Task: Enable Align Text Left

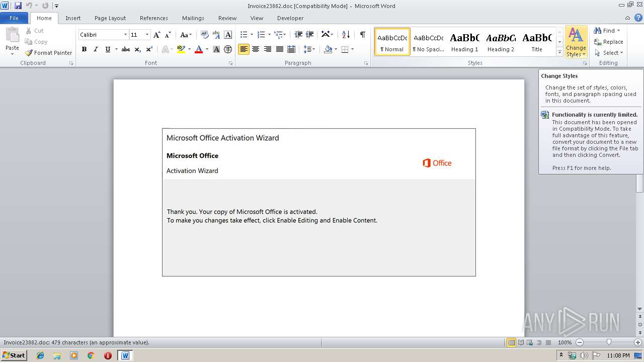Action: tap(244, 49)
